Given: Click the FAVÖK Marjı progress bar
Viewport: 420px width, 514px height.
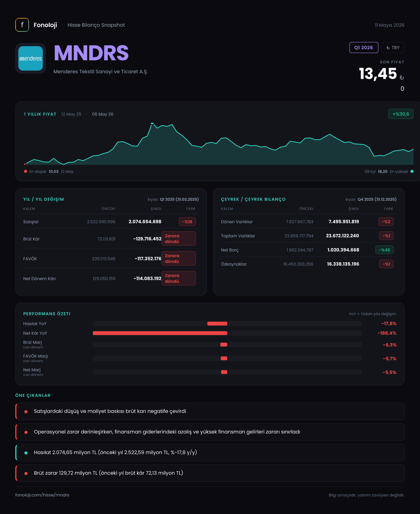Looking at the screenshot, I should 227,358.
